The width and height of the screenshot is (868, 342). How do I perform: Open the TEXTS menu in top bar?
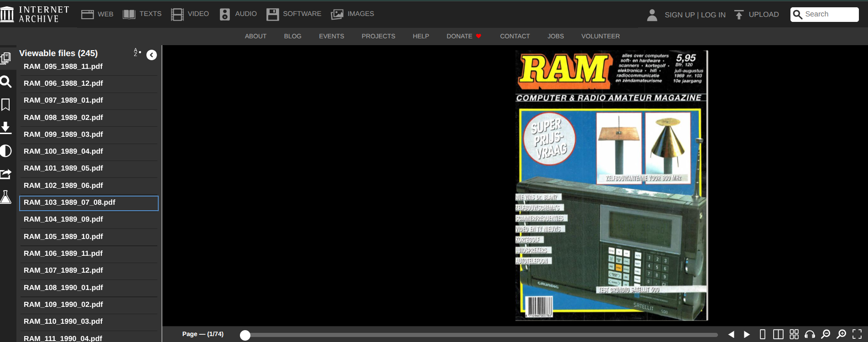click(142, 14)
